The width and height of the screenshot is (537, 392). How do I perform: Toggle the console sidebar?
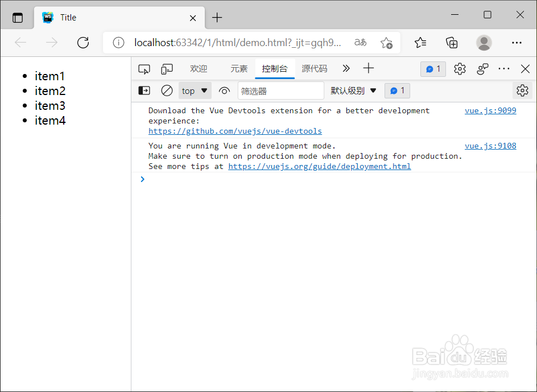(x=144, y=90)
